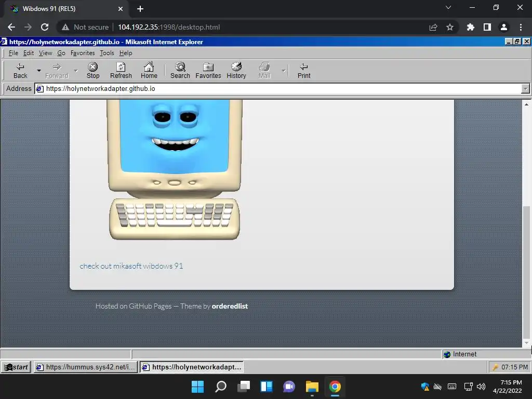Open Chrome extensions puzzle icon
The width and height of the screenshot is (532, 399).
pos(470,27)
